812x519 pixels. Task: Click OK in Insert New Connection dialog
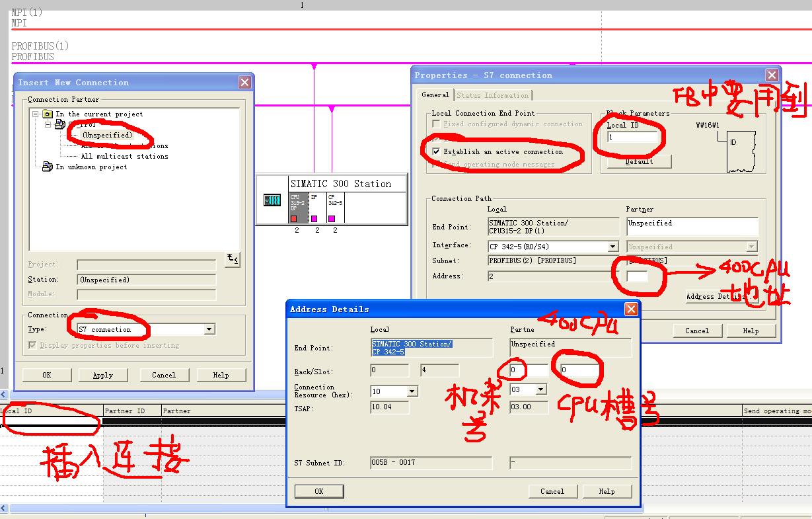pos(46,375)
